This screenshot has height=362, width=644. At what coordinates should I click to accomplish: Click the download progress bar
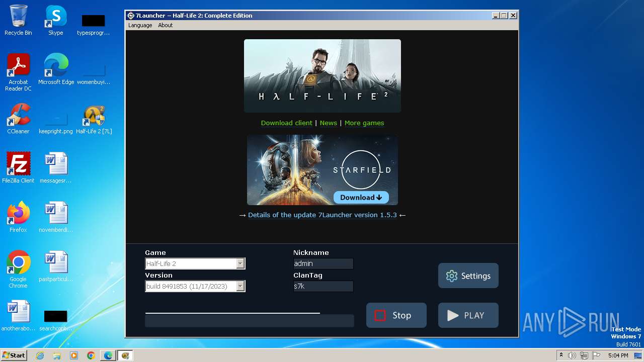click(x=250, y=320)
